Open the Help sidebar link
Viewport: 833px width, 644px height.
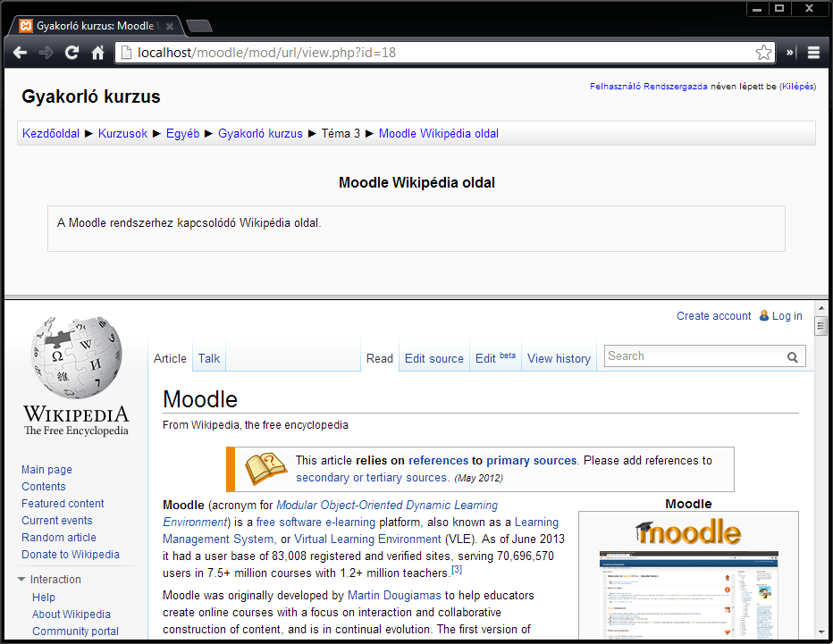[44, 598]
